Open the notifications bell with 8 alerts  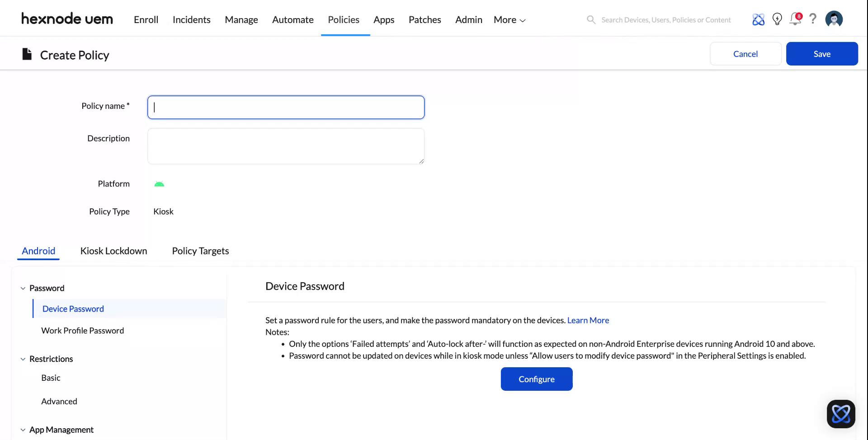click(x=795, y=19)
